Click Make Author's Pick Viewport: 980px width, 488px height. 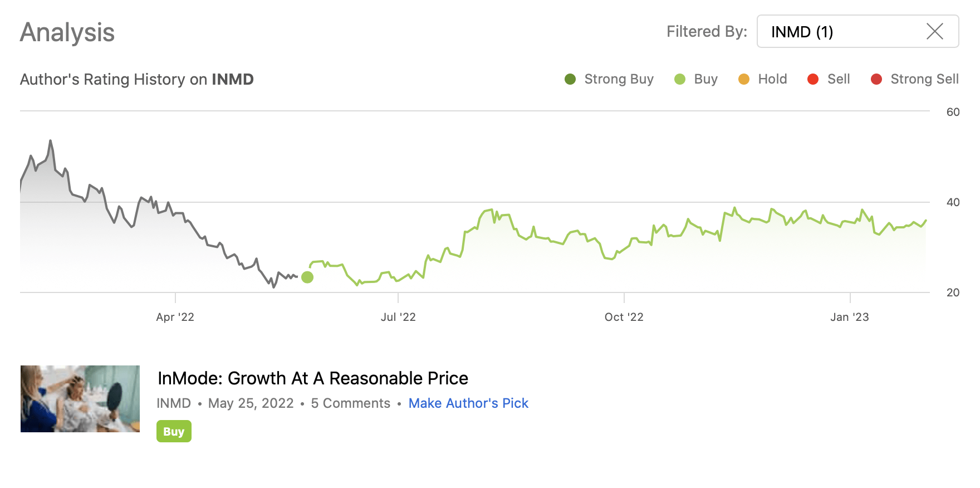click(x=468, y=403)
